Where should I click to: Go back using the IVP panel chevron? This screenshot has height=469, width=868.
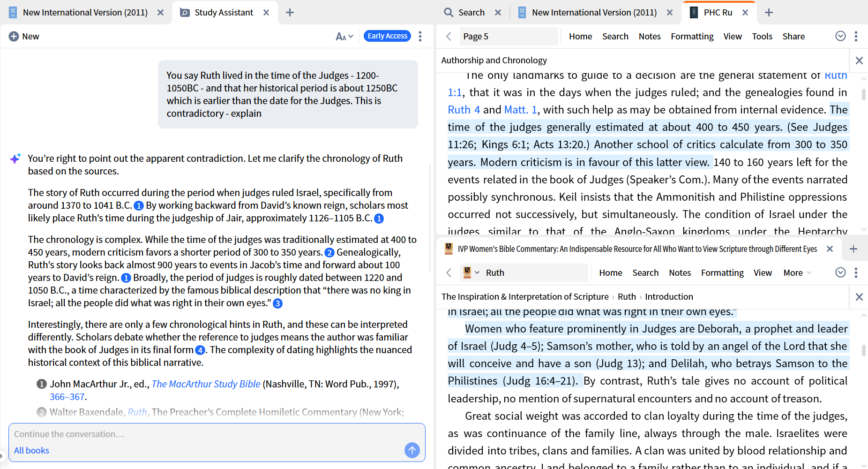(x=449, y=272)
